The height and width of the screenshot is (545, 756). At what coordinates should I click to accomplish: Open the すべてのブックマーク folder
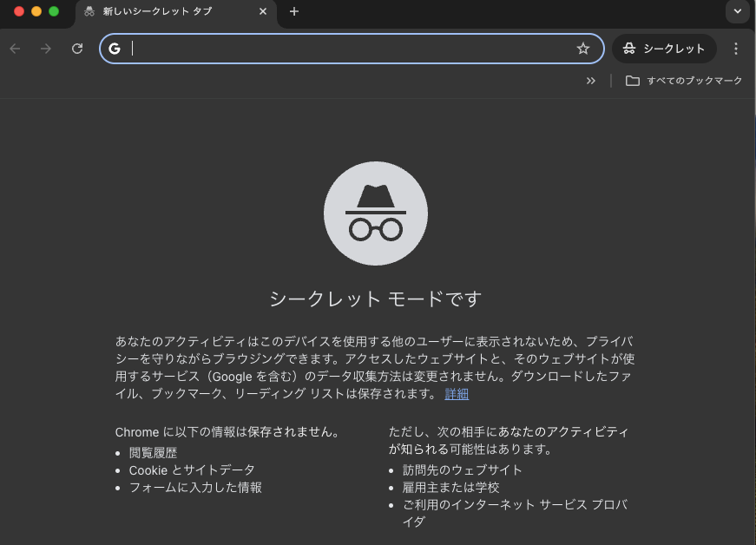(684, 81)
